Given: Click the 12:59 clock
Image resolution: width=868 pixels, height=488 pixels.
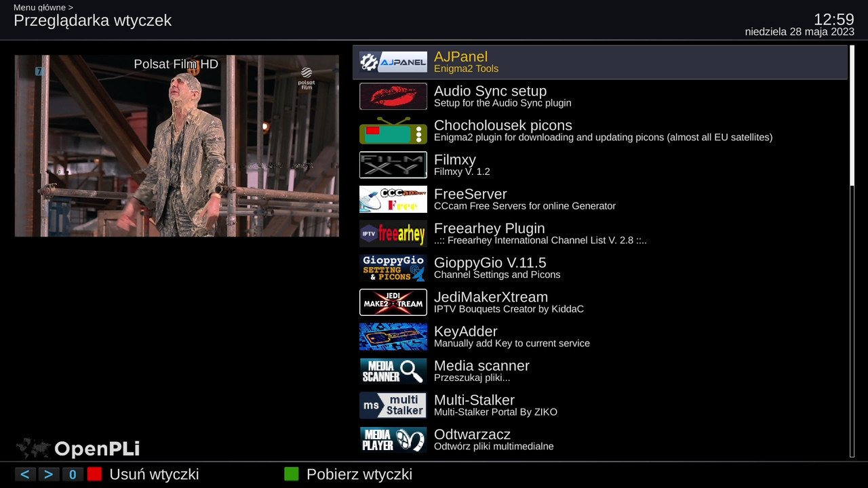Looking at the screenshot, I should pyautogui.click(x=834, y=19).
